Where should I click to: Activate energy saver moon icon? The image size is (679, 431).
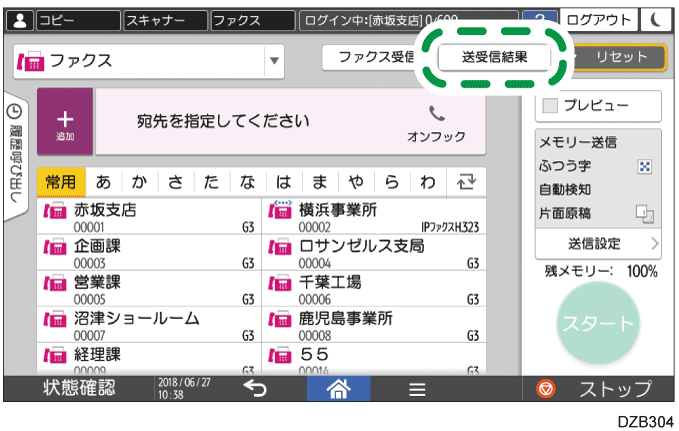pyautogui.click(x=657, y=20)
